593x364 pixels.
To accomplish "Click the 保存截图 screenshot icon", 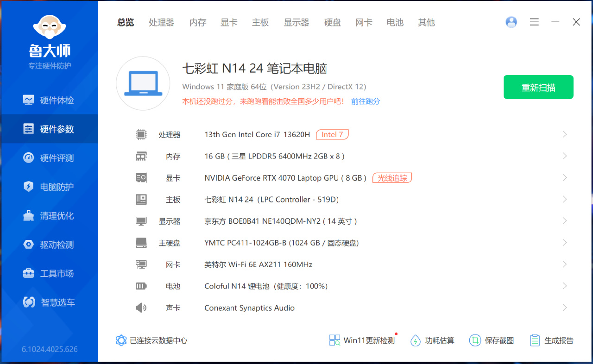I will [x=475, y=340].
